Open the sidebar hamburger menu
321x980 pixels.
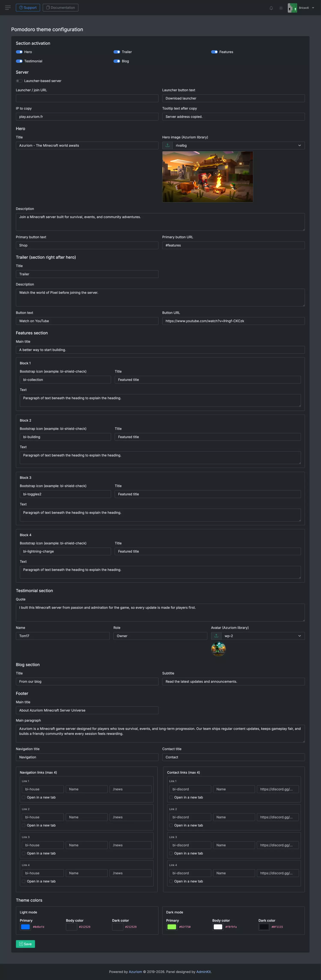coord(8,8)
